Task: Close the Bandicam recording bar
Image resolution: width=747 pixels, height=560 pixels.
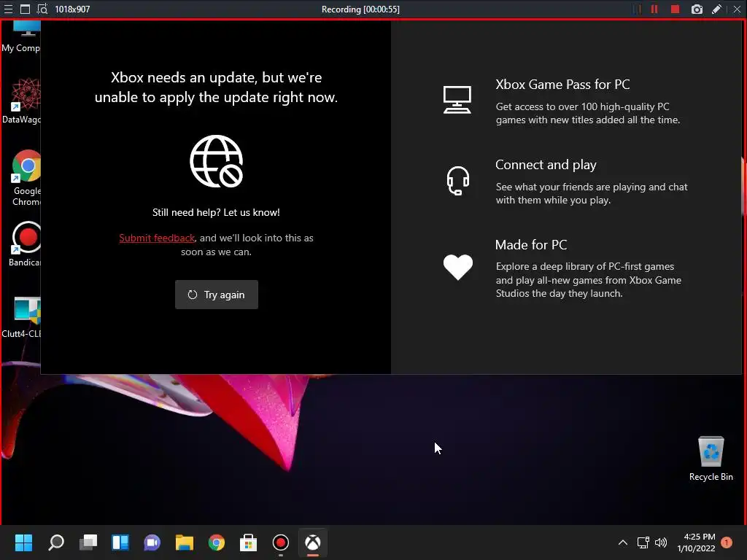Action: tap(737, 9)
